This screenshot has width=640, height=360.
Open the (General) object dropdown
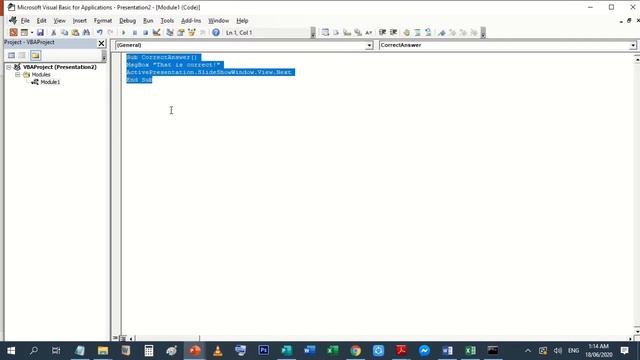(x=369, y=45)
